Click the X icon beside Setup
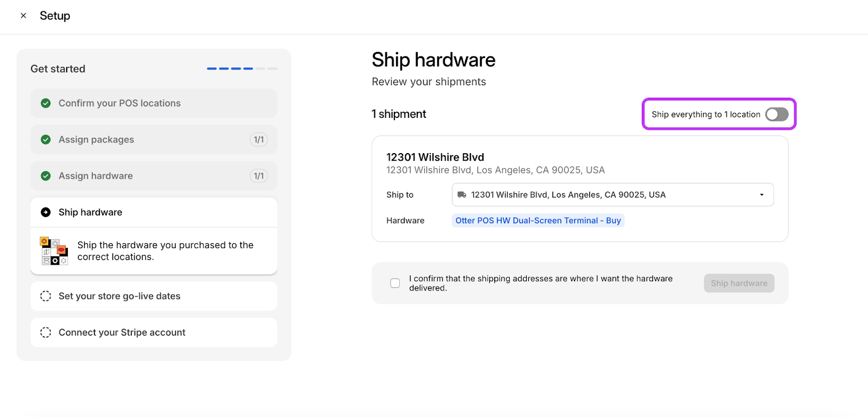The height and width of the screenshot is (417, 868). point(23,16)
